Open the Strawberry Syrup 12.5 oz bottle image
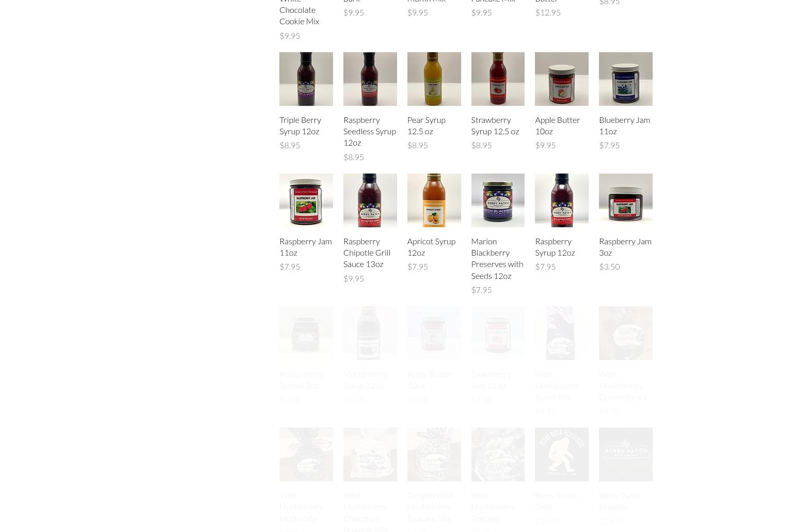 498,79
